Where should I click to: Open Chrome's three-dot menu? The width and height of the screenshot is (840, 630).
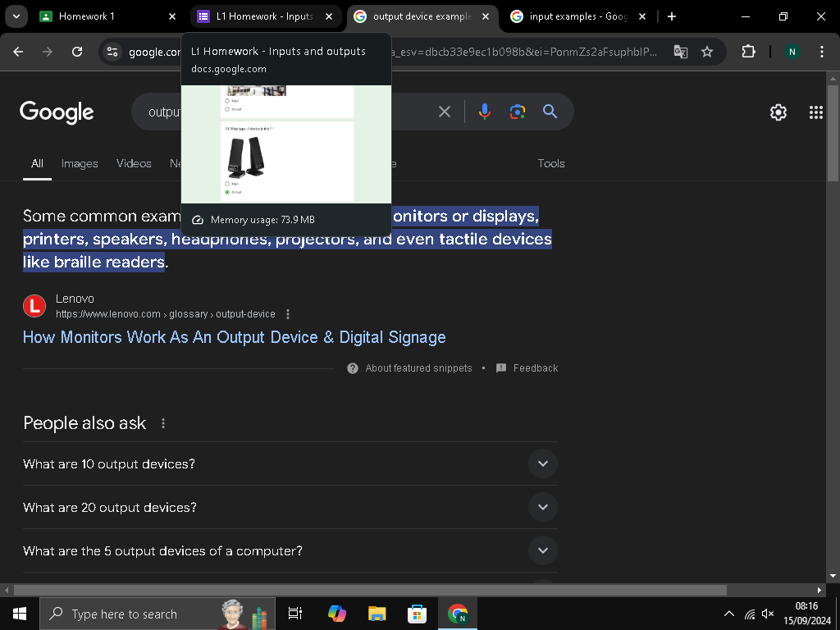point(822,52)
